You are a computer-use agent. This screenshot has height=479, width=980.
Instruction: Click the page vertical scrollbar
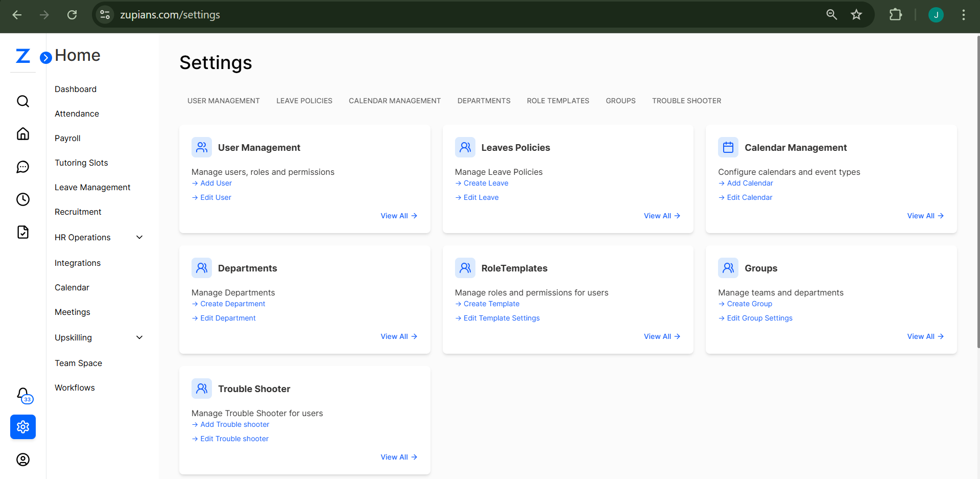click(977, 194)
